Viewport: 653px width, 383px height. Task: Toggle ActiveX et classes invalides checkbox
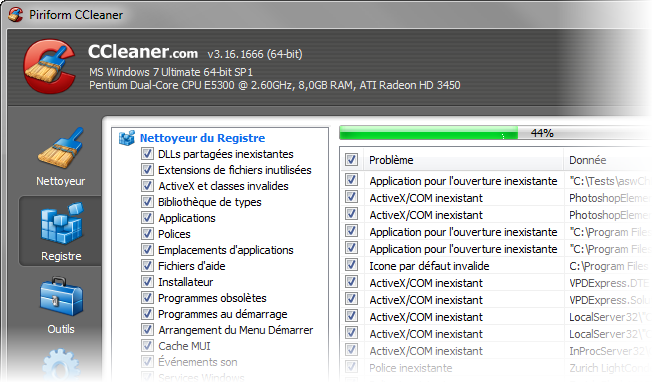[x=147, y=186]
